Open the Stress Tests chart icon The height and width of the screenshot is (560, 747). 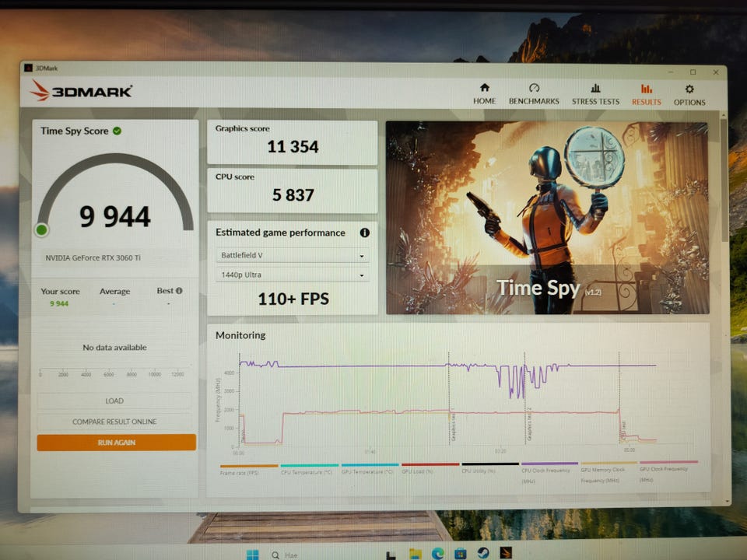coord(595,88)
